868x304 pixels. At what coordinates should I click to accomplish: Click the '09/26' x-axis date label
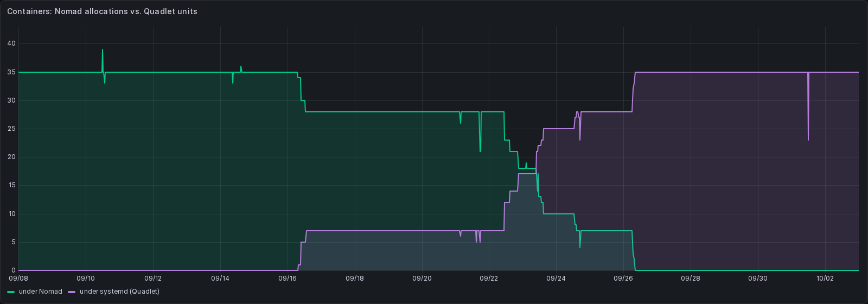623,278
